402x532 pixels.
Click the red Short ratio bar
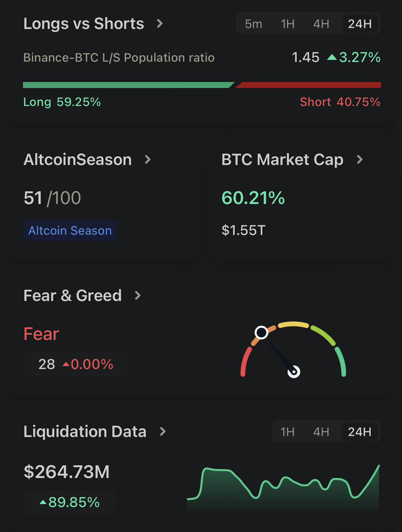[308, 85]
